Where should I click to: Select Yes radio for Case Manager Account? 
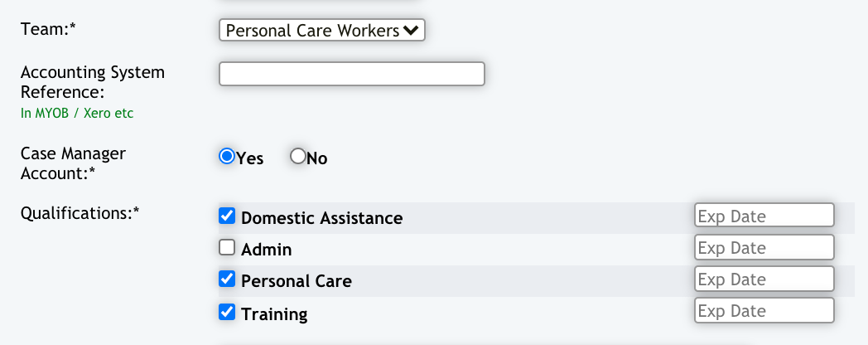pos(226,157)
